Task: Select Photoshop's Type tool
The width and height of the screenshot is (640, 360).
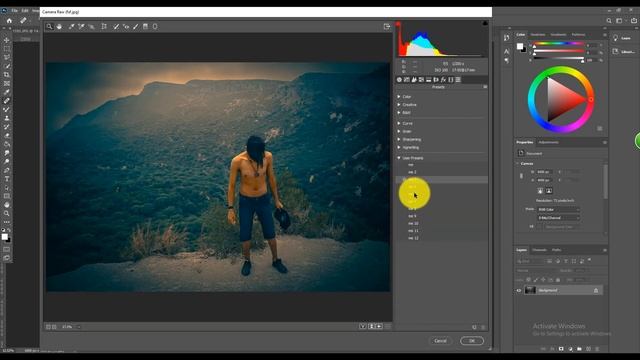Action: tap(7, 179)
